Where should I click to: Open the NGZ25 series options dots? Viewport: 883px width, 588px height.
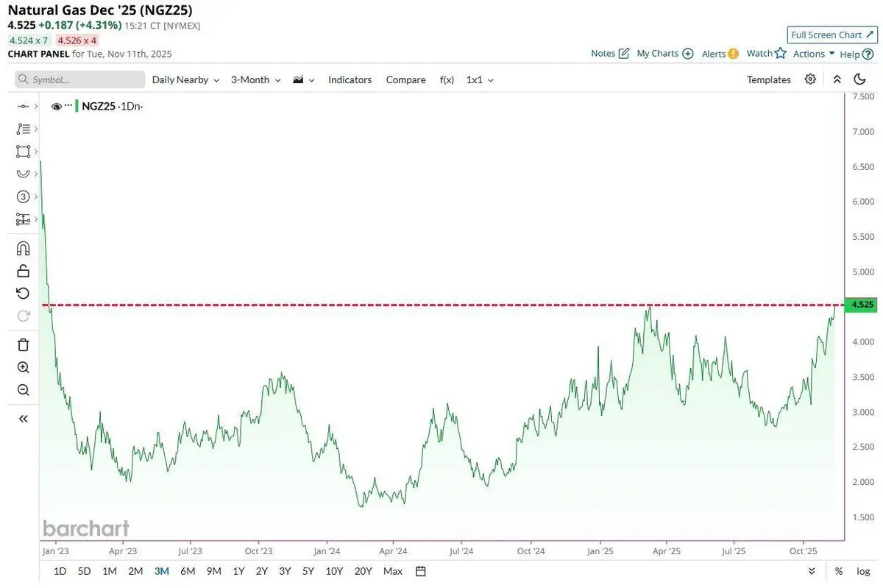click(x=68, y=106)
